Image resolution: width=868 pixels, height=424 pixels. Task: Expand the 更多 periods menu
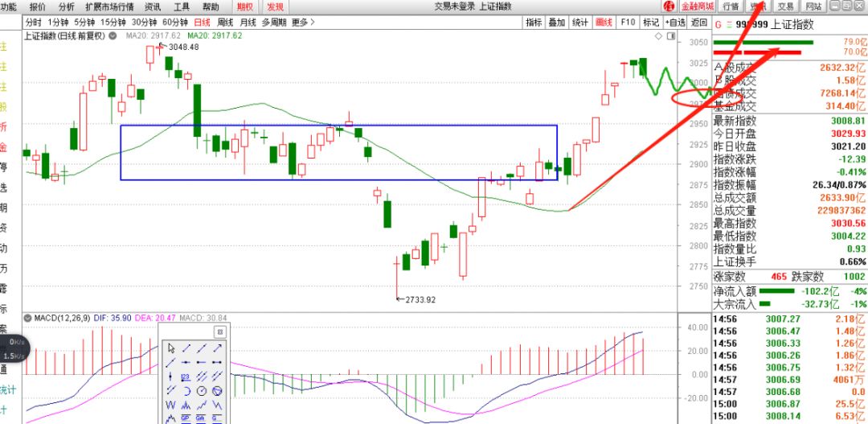pyautogui.click(x=303, y=23)
